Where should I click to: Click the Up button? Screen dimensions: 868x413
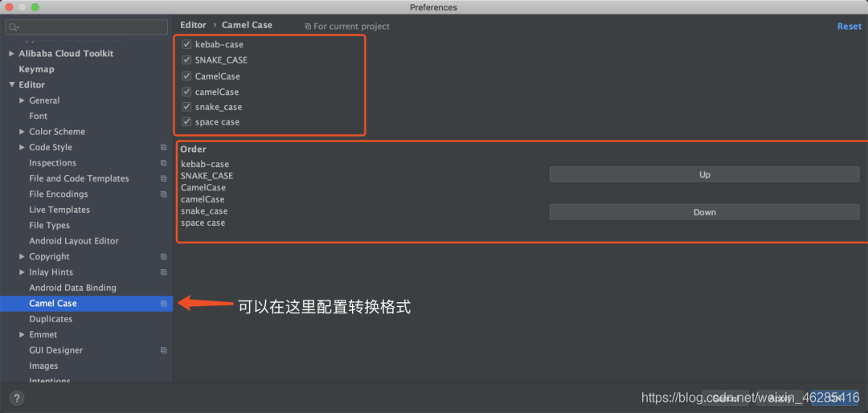coord(704,174)
